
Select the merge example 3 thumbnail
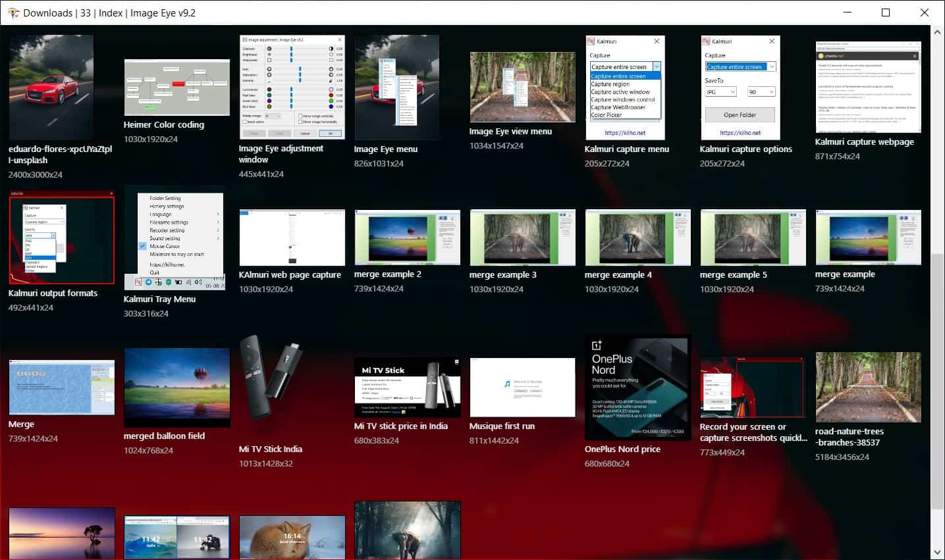[522, 238]
